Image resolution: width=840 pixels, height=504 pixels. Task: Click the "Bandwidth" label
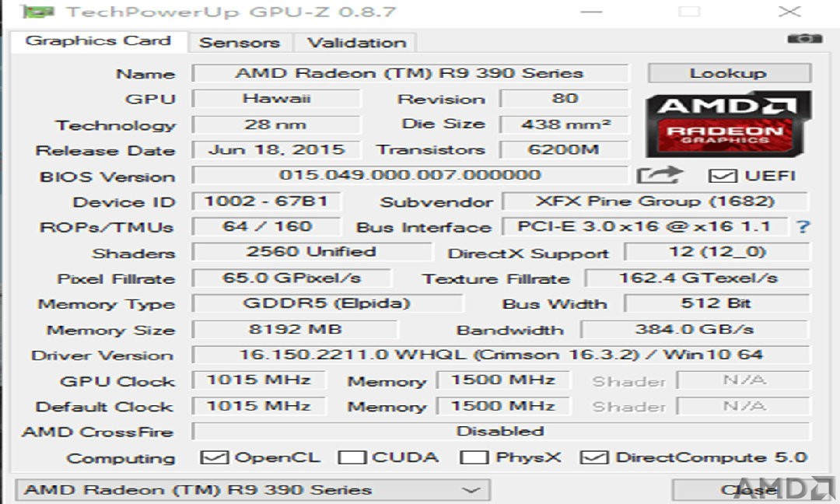coord(509,331)
